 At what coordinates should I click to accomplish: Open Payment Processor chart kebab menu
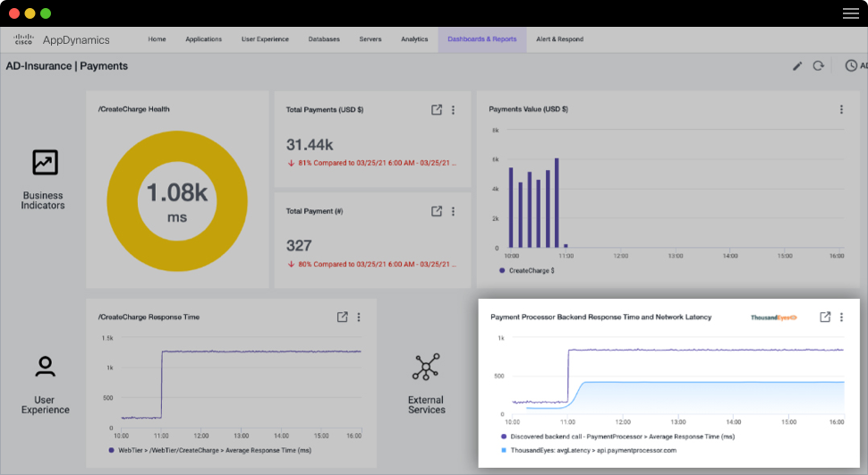841,317
